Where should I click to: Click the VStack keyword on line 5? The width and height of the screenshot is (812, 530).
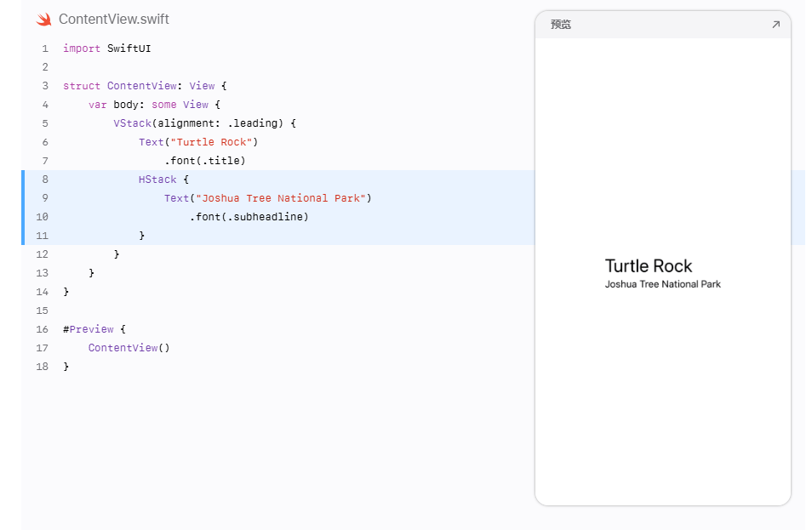[x=133, y=123]
